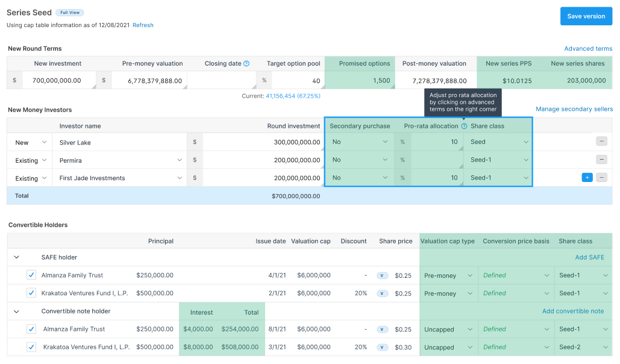Remove the Permira investor row

coord(601,160)
